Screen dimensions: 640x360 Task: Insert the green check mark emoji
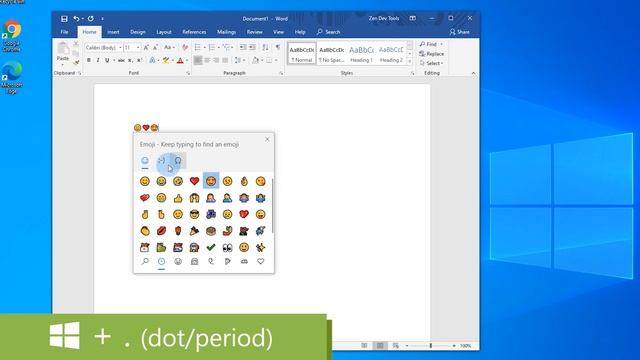pyautogui.click(x=211, y=247)
